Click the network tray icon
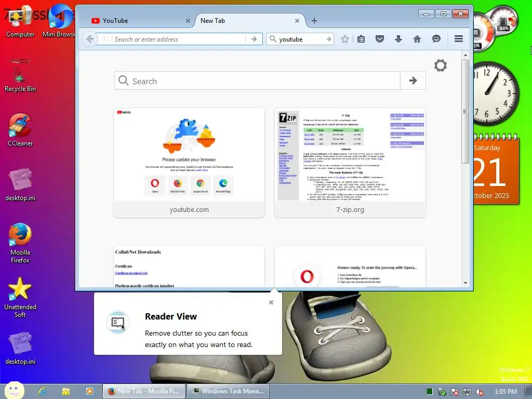The width and height of the screenshot is (532, 399). click(x=467, y=392)
